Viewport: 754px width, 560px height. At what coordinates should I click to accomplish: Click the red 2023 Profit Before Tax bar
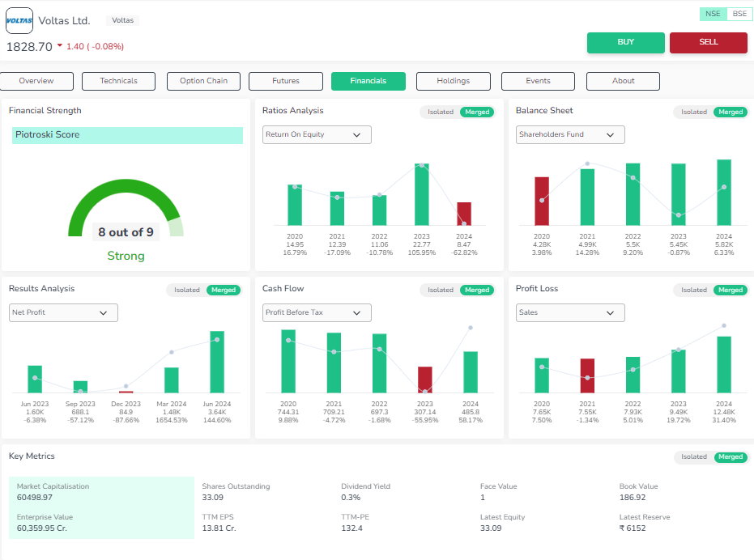click(425, 380)
